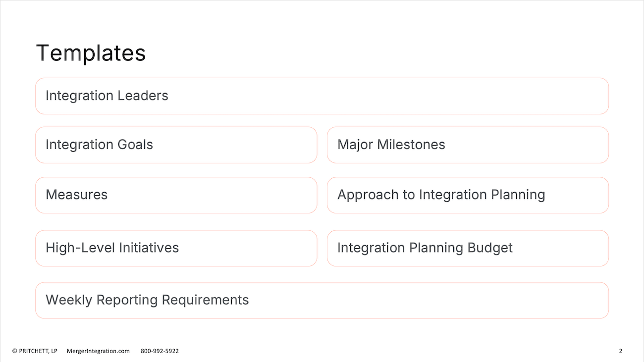Click the 'Major Milestones' label text

point(391,145)
